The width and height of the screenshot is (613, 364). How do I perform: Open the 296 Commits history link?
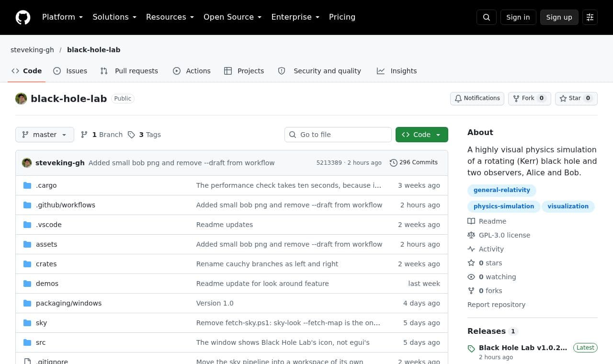(414, 163)
